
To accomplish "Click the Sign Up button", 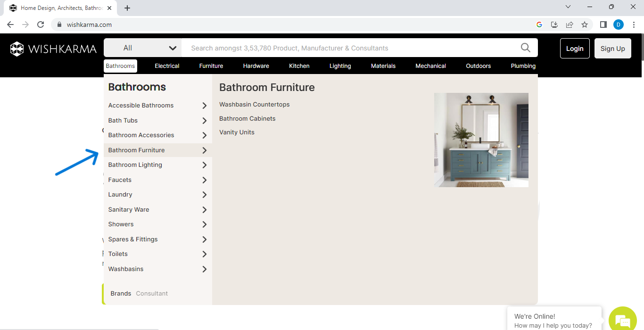I will click(612, 49).
